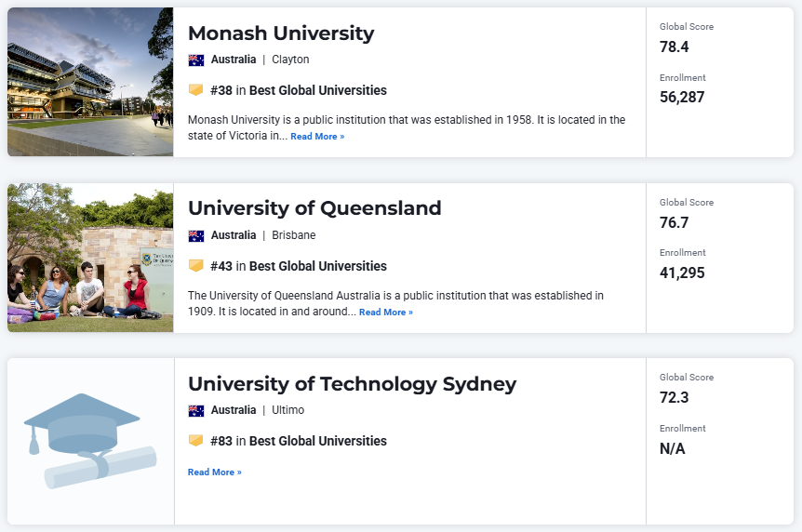This screenshot has width=802, height=532.
Task: Click Australian flag icon under Monash University
Action: point(196,60)
